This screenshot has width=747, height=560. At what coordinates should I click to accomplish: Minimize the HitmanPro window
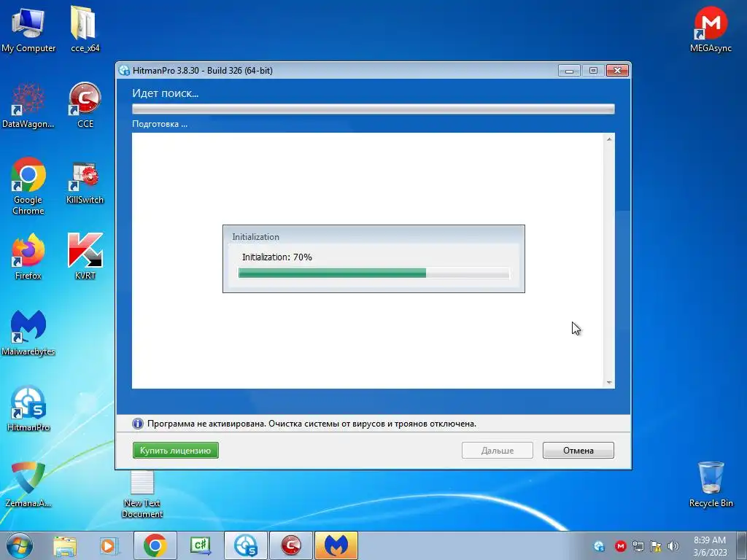(569, 71)
